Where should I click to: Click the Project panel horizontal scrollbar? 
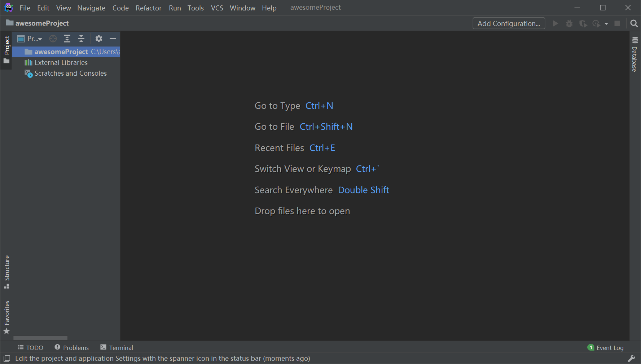click(40, 338)
